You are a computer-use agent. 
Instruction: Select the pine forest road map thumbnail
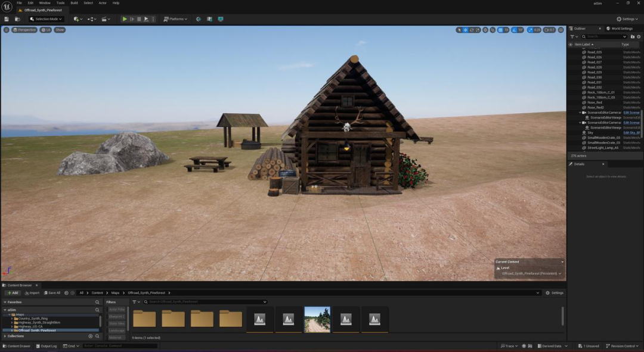pos(317,320)
